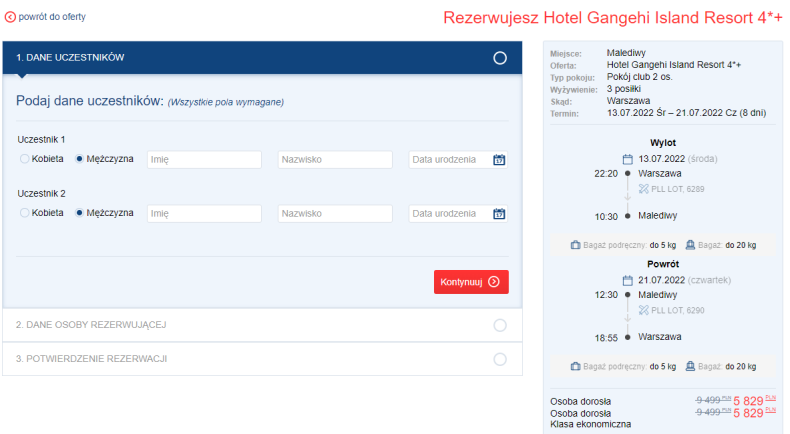This screenshot has width=790, height=434.
Task: Select Kobieta for Uczestnik 2
Action: pos(25,213)
